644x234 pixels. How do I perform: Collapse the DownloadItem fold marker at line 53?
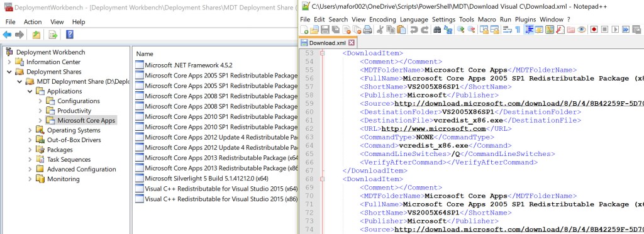323,53
